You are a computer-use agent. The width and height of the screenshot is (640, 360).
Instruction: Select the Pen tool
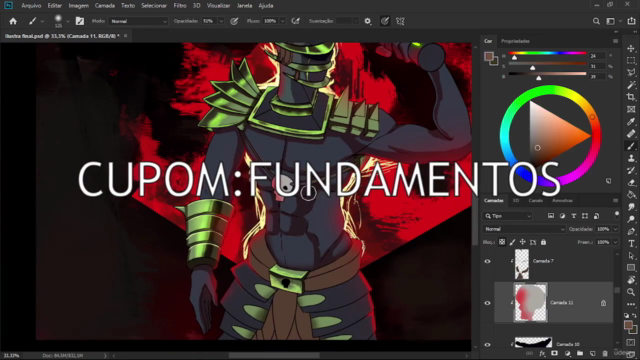tap(631, 231)
